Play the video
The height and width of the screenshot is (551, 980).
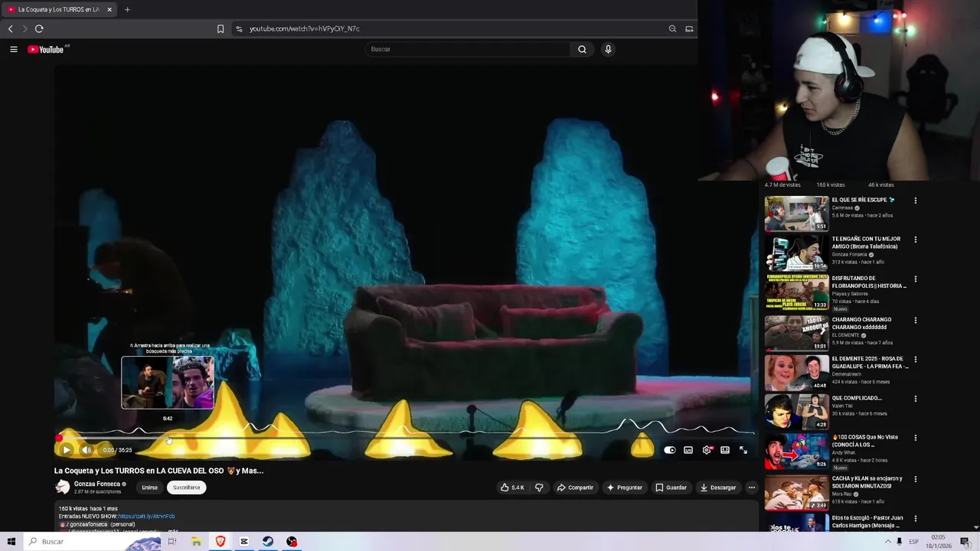tap(67, 450)
